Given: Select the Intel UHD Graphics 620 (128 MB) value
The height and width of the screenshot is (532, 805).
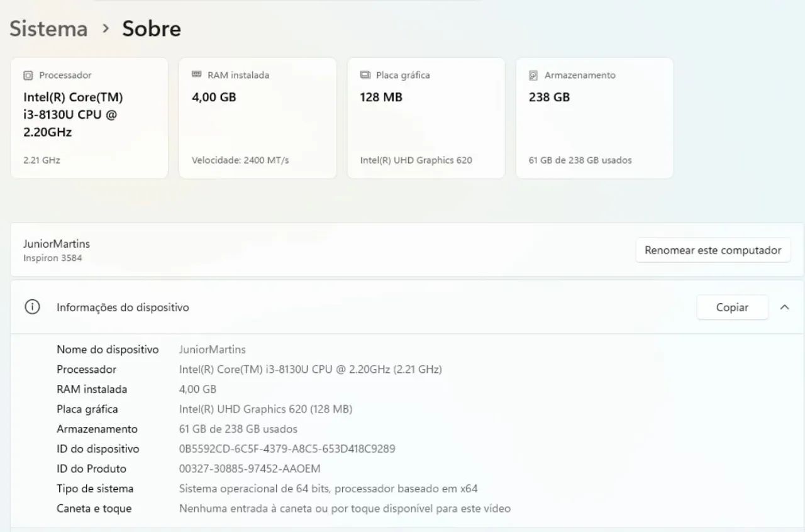Looking at the screenshot, I should (265, 409).
